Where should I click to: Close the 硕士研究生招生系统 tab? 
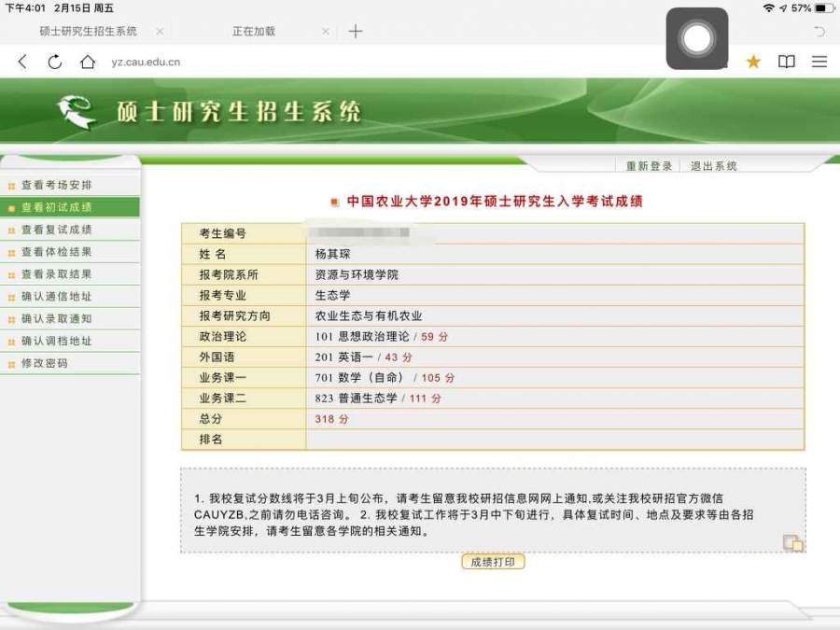coord(160,31)
